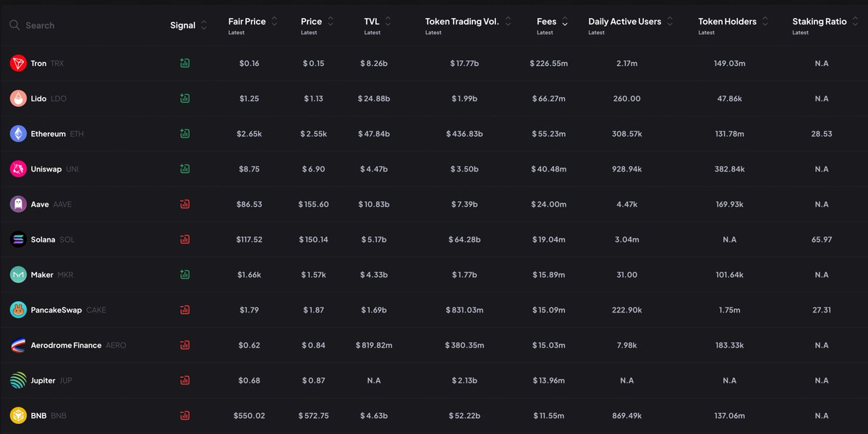Click the green signal icon for Tron
This screenshot has height=434, width=868.
185,64
